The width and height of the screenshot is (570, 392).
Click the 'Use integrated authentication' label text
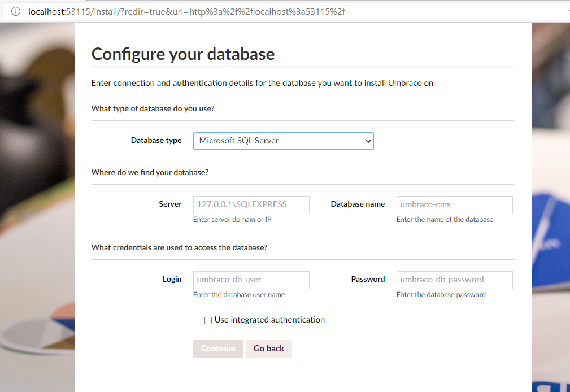tap(269, 320)
